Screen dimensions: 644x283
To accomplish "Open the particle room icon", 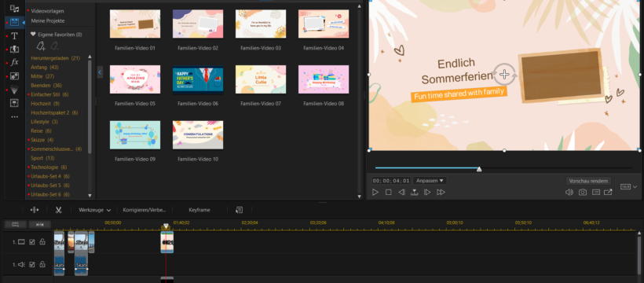I will point(14,90).
